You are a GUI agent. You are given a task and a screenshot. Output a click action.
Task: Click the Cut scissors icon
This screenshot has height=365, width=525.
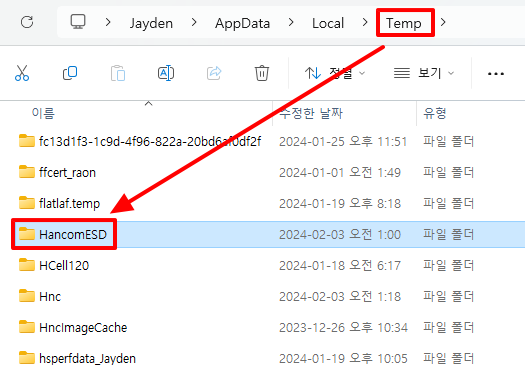click(x=22, y=73)
